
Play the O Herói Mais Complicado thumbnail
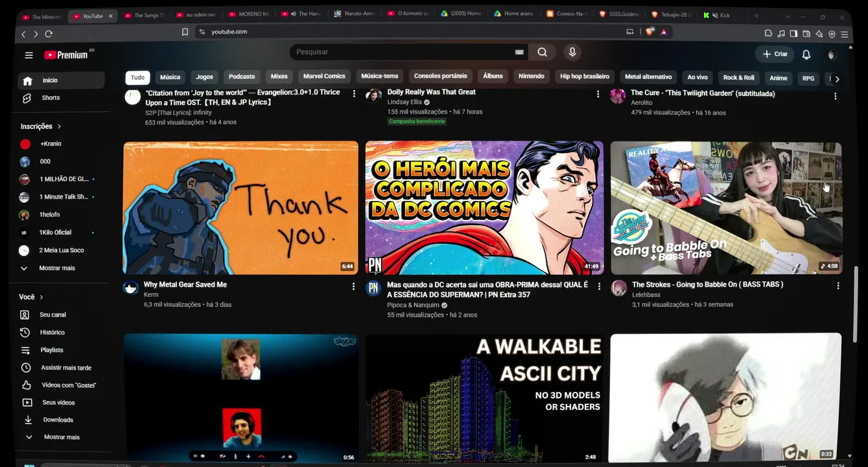tap(484, 208)
